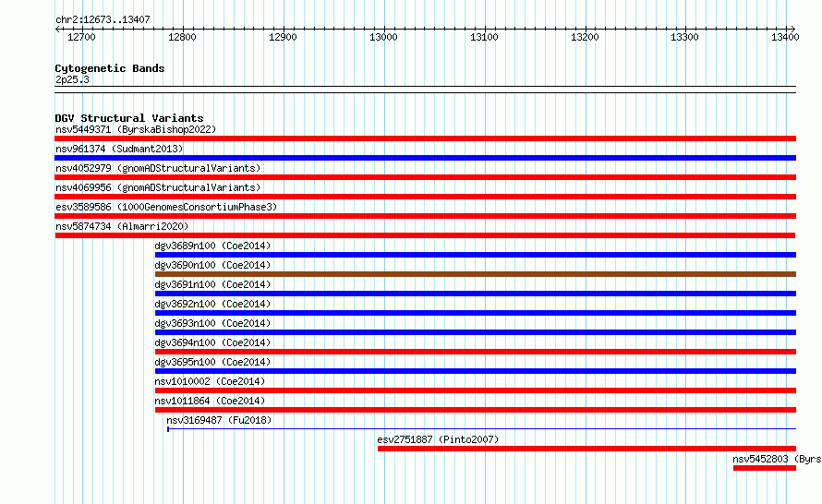Screen dimensions: 822x504
Task: Click the red bar under dgv3694n100
Action: [x=476, y=352]
